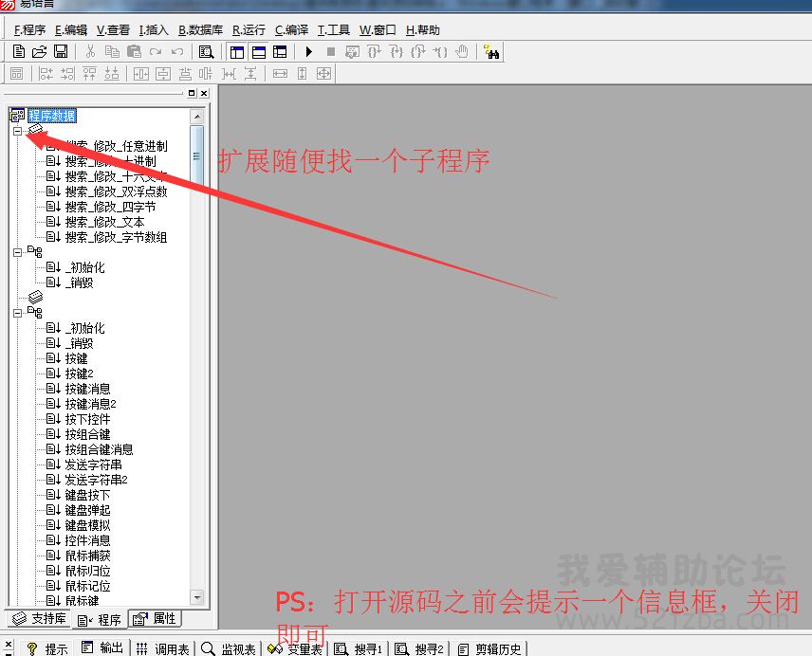
Task: Click the Open file folder icon
Action: pyautogui.click(x=39, y=51)
